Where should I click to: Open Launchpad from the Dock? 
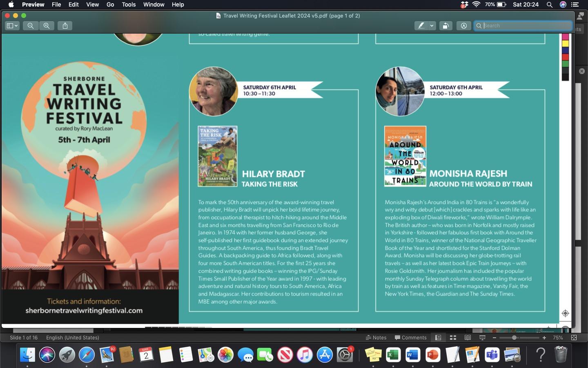(67, 355)
